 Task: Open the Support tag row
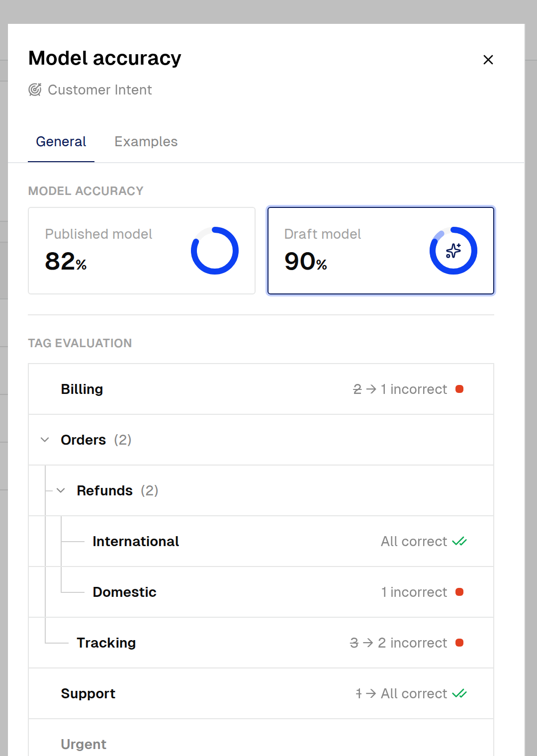261,693
